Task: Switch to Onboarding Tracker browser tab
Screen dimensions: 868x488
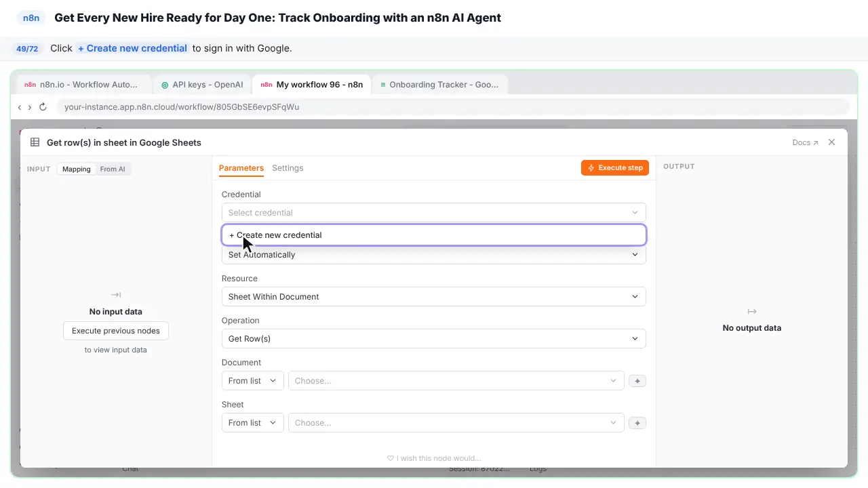Action: click(x=439, y=85)
